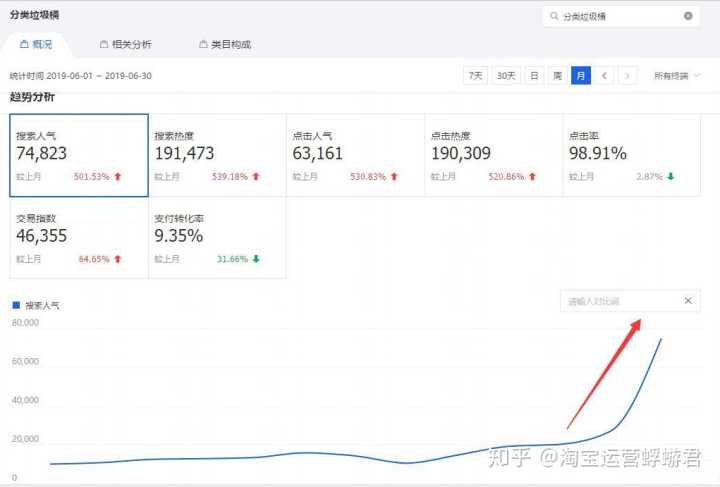Image resolution: width=720 pixels, height=487 pixels.
Task: Switch to the 概况 tab
Action: click(36, 45)
